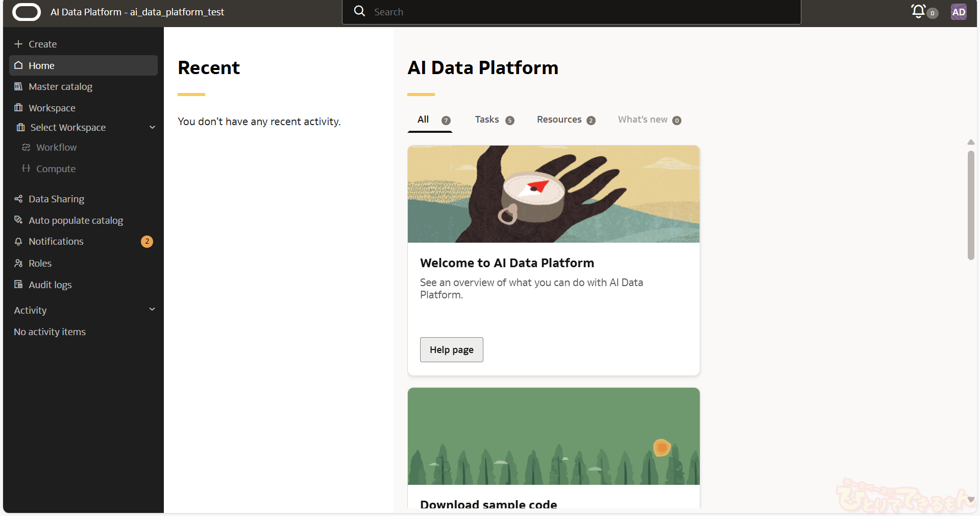Click the scrollbar down arrow
The height and width of the screenshot is (516, 980).
click(x=971, y=500)
